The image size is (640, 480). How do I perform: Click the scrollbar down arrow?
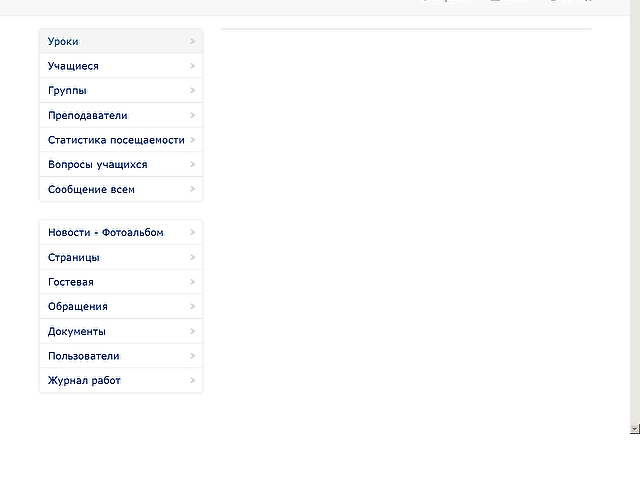tap(634, 427)
